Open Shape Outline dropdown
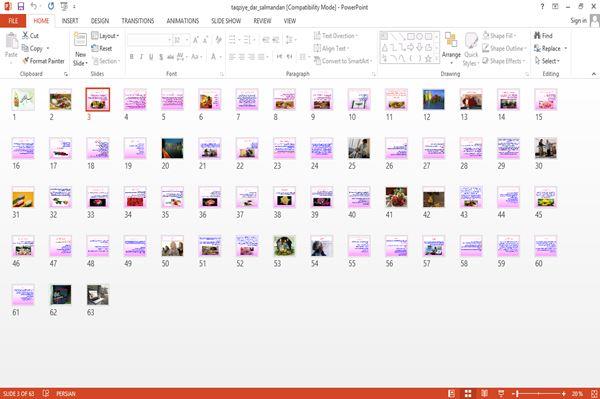 (x=504, y=48)
